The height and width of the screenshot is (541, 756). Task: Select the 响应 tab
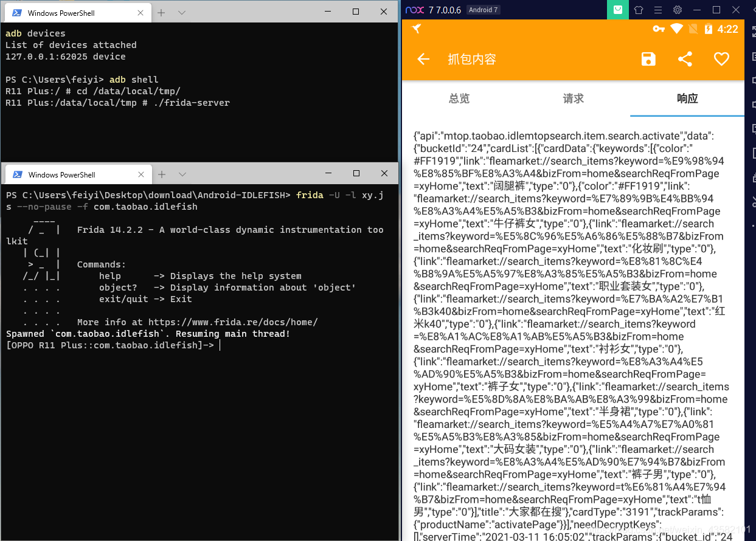click(x=687, y=98)
